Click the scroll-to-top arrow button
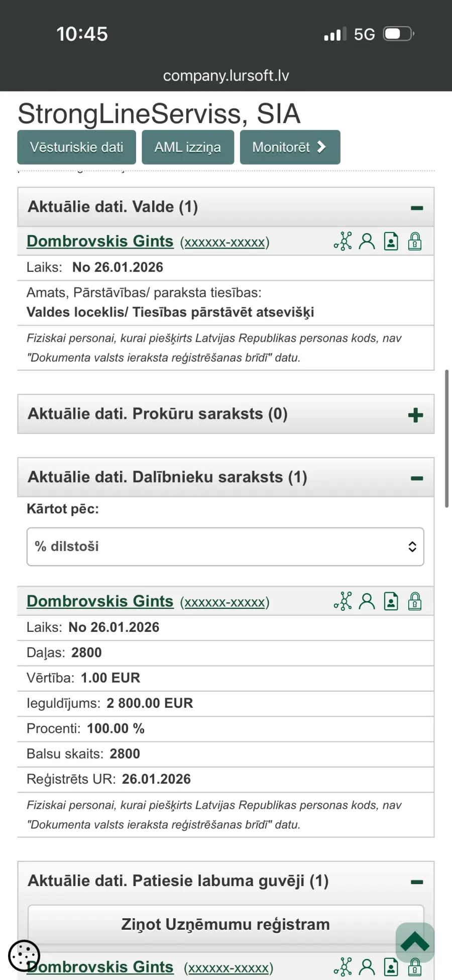The image size is (452, 980). [415, 942]
